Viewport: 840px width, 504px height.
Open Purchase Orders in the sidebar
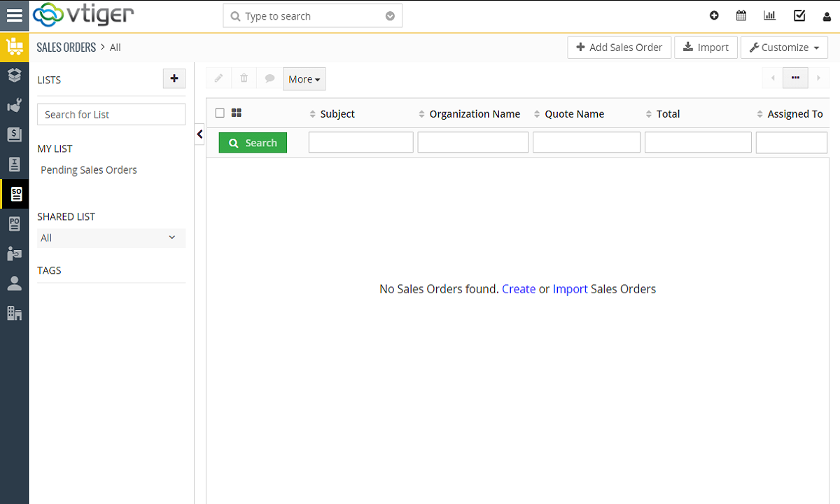coord(15,224)
